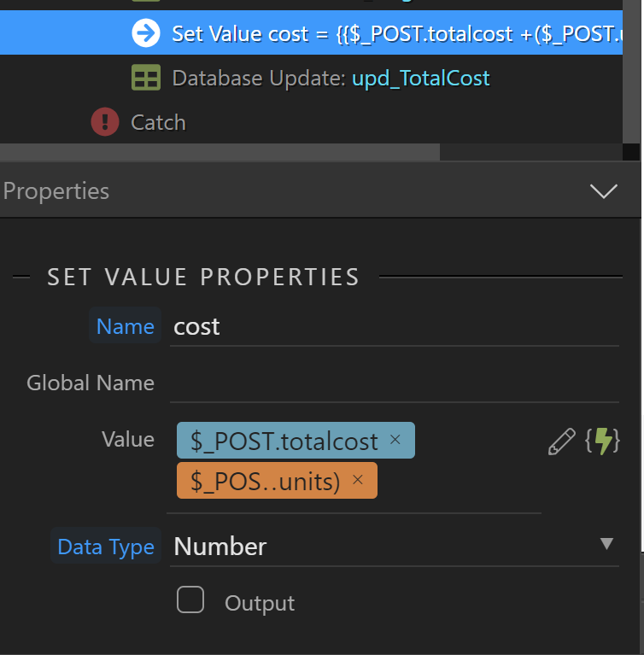Open the Number data type combo box
Viewport: 644px width, 655px height.
[x=384, y=547]
